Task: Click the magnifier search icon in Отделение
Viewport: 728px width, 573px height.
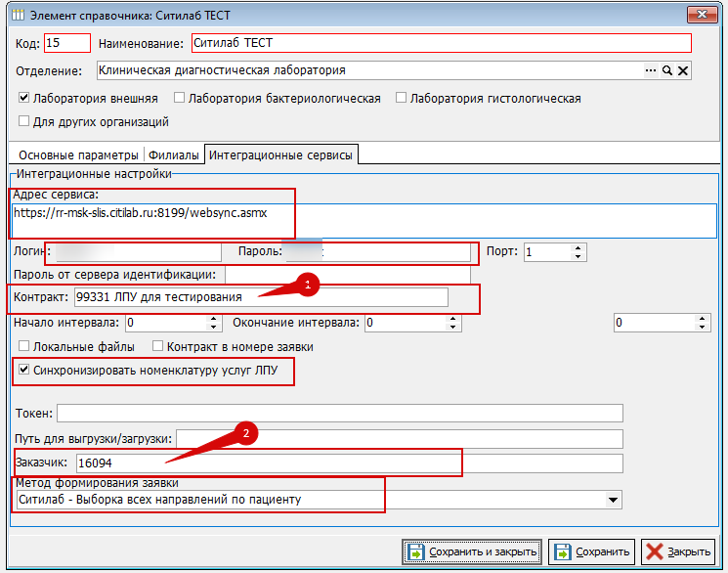Action: [667, 70]
